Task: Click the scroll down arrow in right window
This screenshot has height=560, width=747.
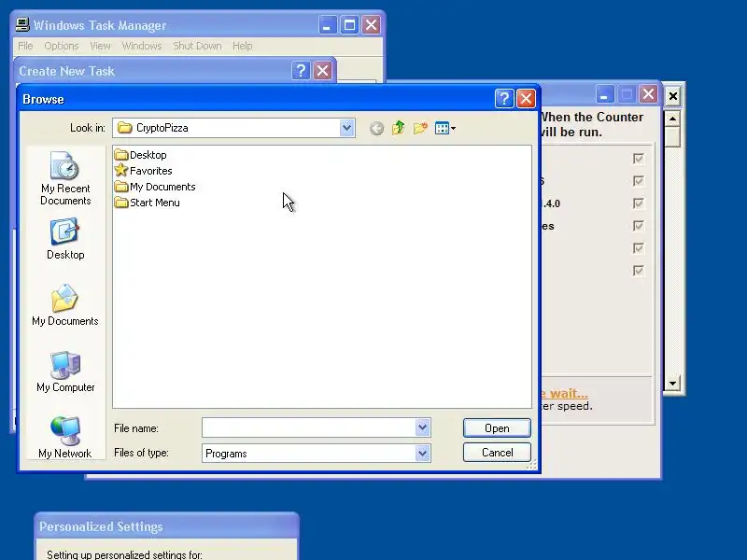Action: coord(672,384)
